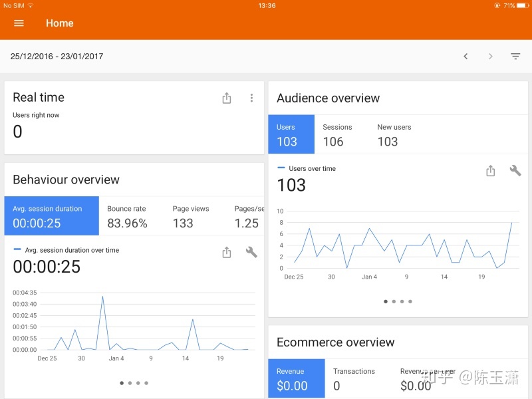The image size is (532, 399).
Task: Customize Users over time chart with wrench
Action: [515, 170]
